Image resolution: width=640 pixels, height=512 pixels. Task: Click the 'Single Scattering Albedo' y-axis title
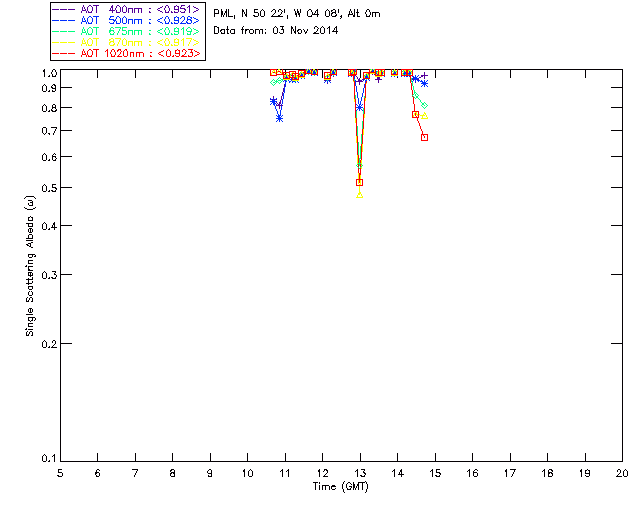30,266
